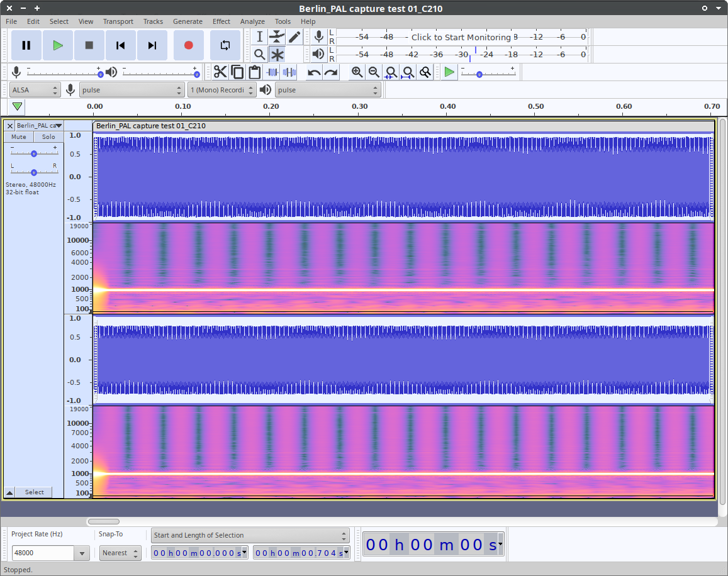
Task: Select the Multi-Tool asterisk icon
Action: pos(277,54)
